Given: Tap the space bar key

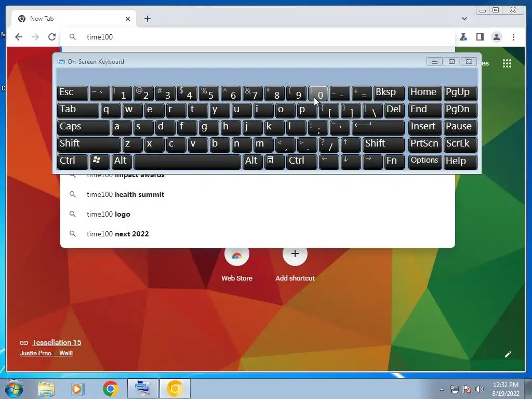Looking at the screenshot, I should (187, 162).
